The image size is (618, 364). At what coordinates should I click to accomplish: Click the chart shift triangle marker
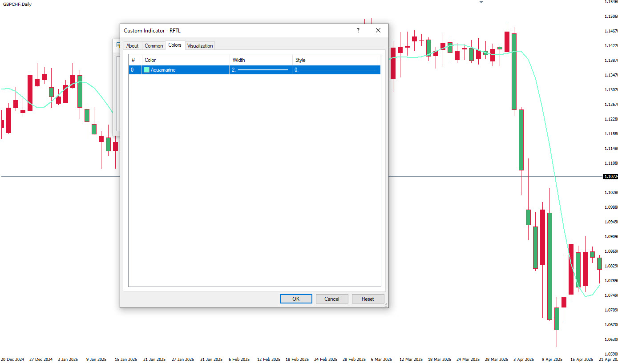tap(481, 2)
